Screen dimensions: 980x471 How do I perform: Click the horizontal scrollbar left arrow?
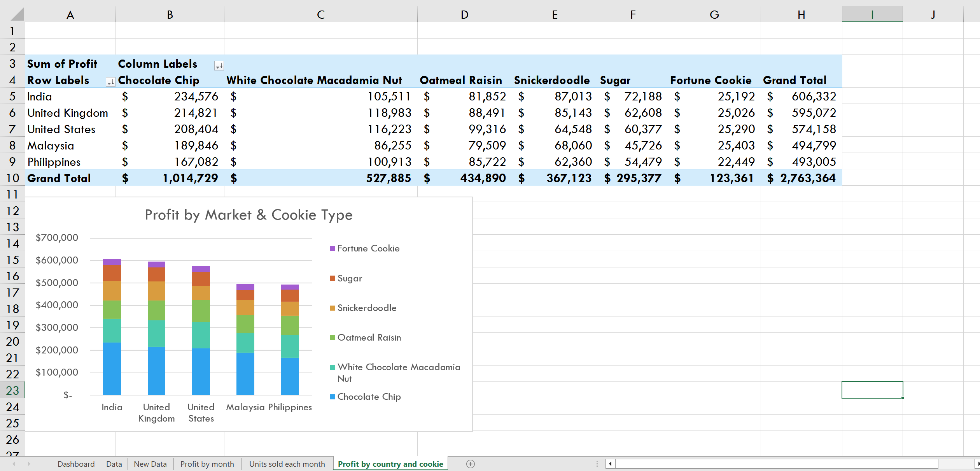pyautogui.click(x=610, y=464)
